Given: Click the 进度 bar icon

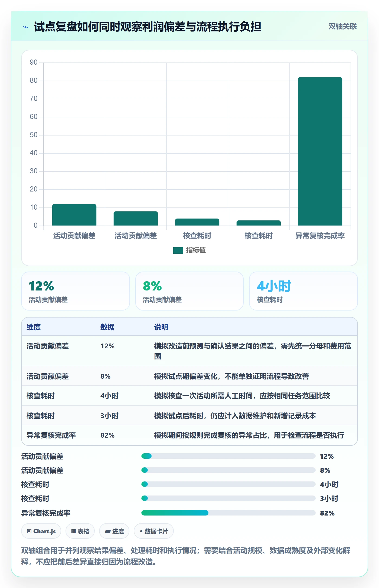Looking at the screenshot, I should coord(108,531).
